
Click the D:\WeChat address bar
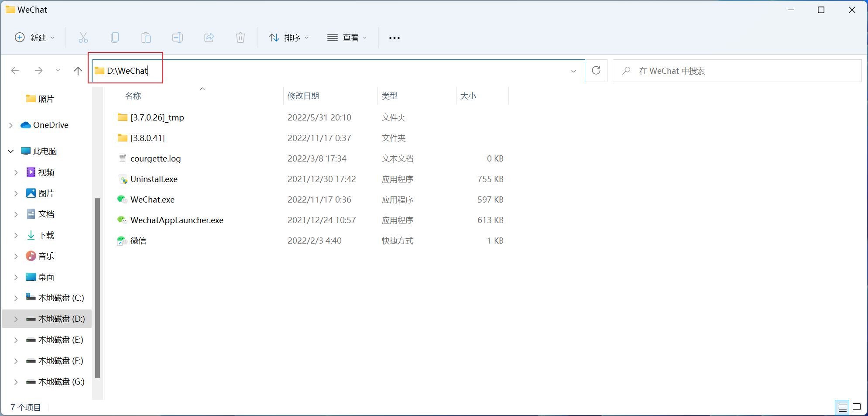tap(338, 71)
